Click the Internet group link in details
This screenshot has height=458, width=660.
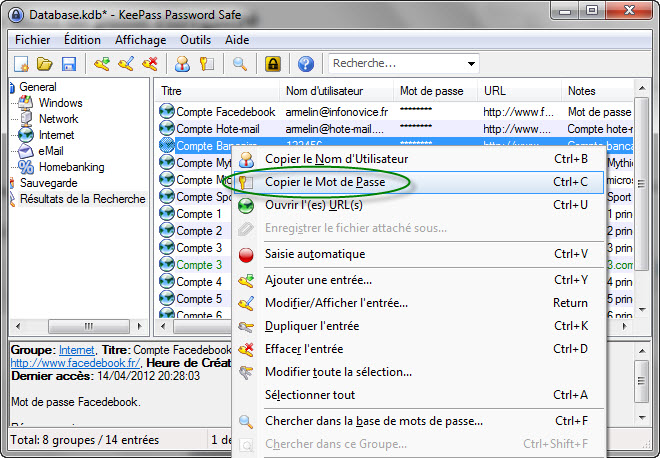(x=77, y=350)
